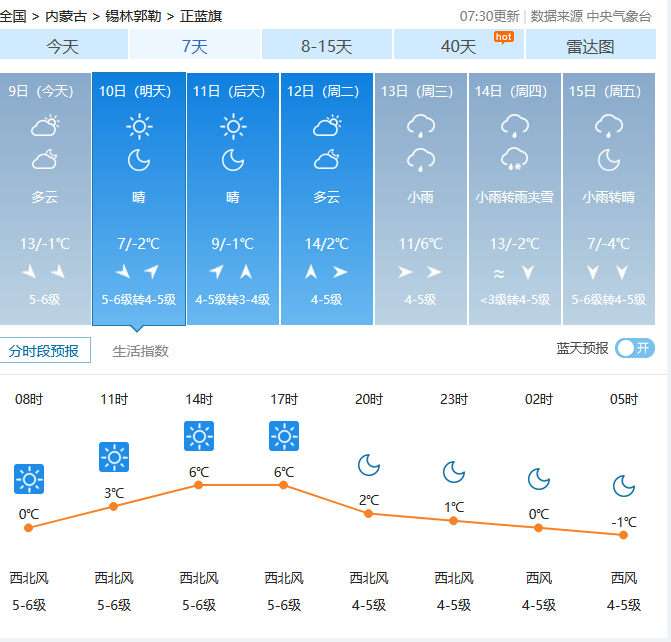The image size is (671, 642).
Task: Click the night cloudy icon for 9日
Action: 45,159
